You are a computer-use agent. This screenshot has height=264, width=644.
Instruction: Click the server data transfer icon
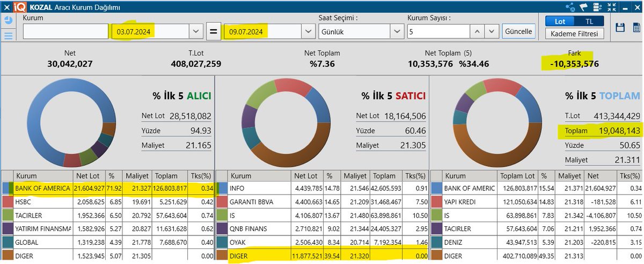coord(597,7)
